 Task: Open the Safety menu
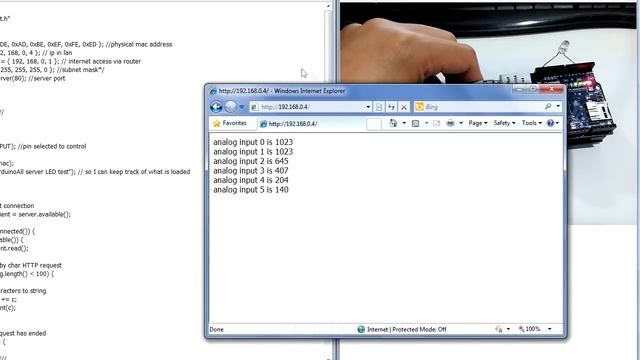(504, 123)
